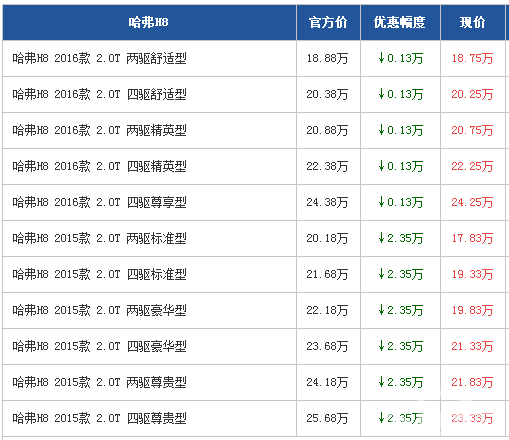Select 哈弗H8 2016款 2.0T 四驱精英型 row name

click(x=100, y=166)
